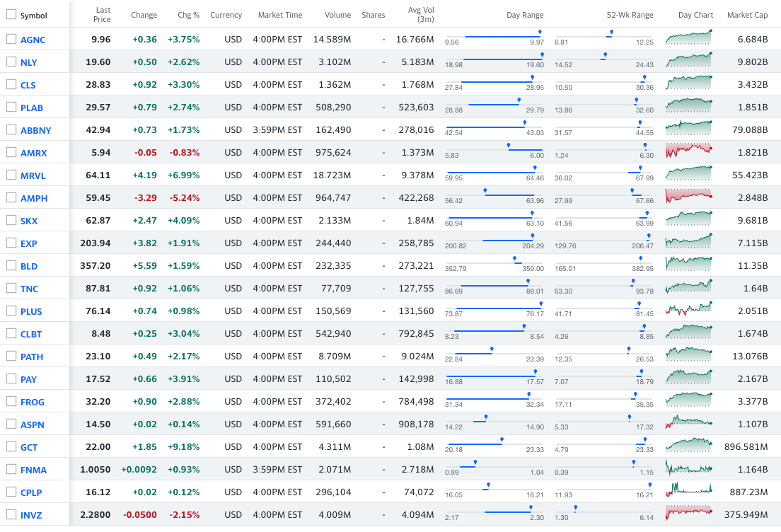The image size is (781, 532).
Task: Select the MRVL 52-week range bar
Action: [603, 173]
